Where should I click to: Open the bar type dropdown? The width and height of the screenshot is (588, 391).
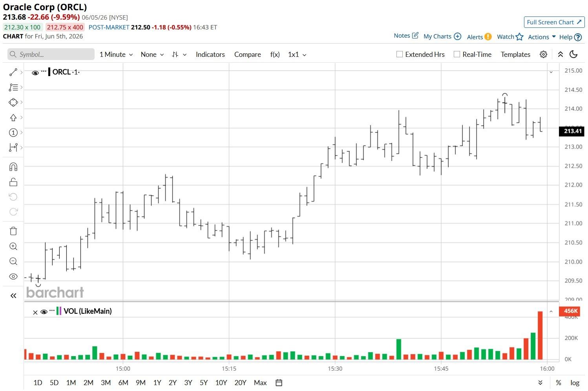point(179,55)
